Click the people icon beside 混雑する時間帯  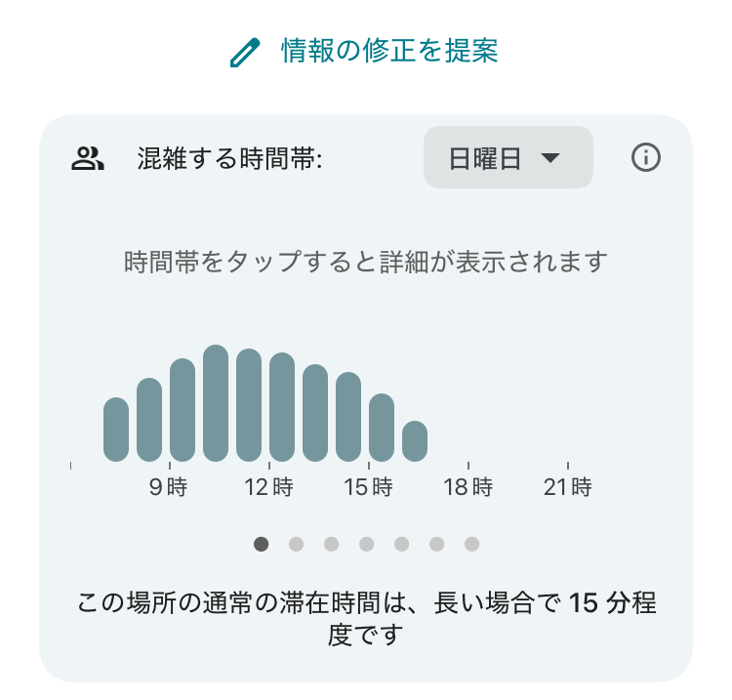(x=88, y=158)
